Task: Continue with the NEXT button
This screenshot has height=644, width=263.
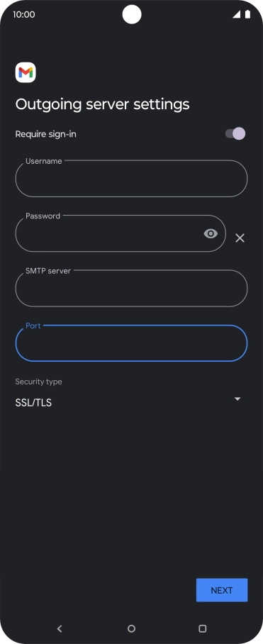Action: 222,590
